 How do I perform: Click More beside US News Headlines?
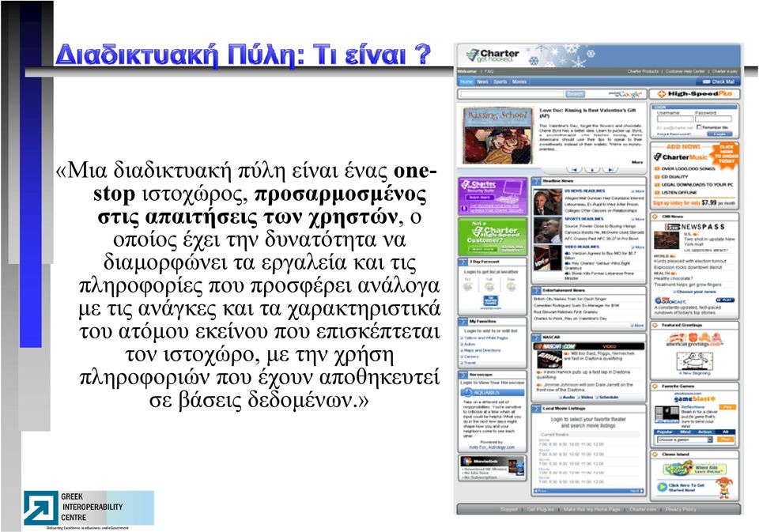(x=638, y=191)
